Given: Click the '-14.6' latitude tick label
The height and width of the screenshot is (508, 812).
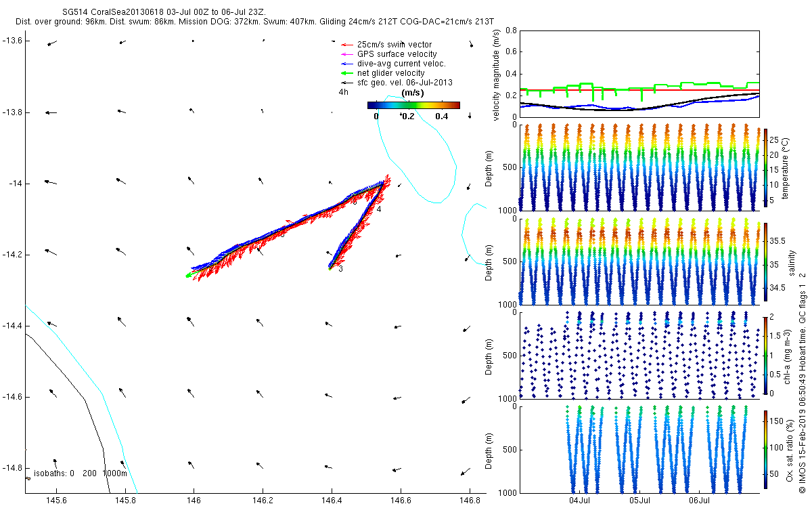Looking at the screenshot, I should pyautogui.click(x=12, y=397).
